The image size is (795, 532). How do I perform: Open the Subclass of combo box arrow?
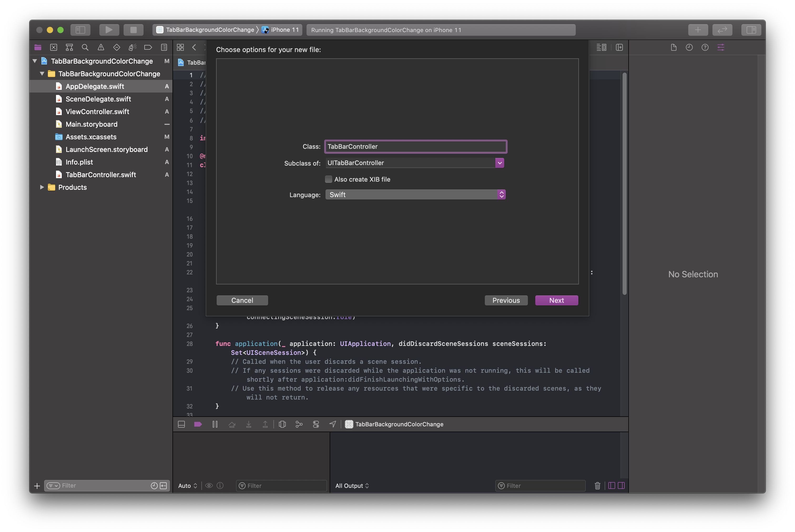[x=500, y=163]
